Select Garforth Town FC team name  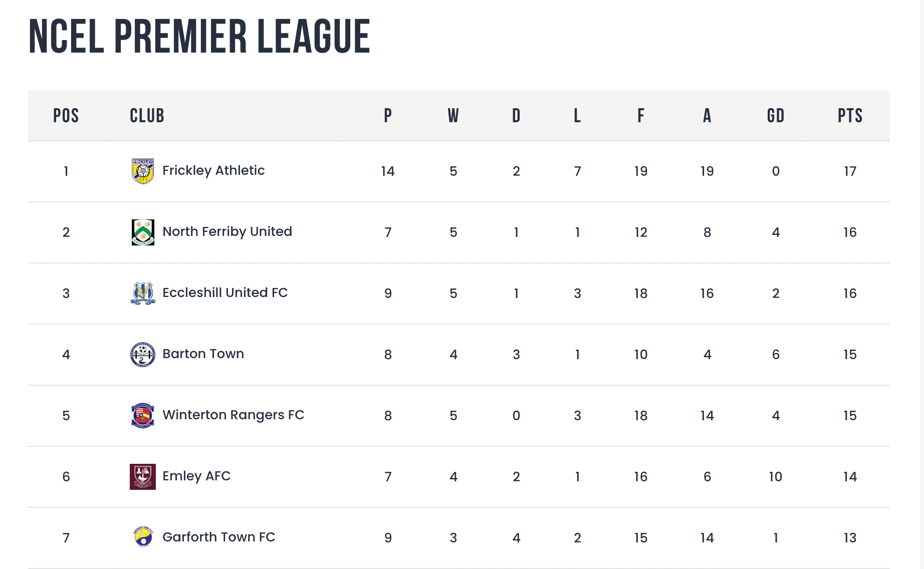(x=219, y=537)
